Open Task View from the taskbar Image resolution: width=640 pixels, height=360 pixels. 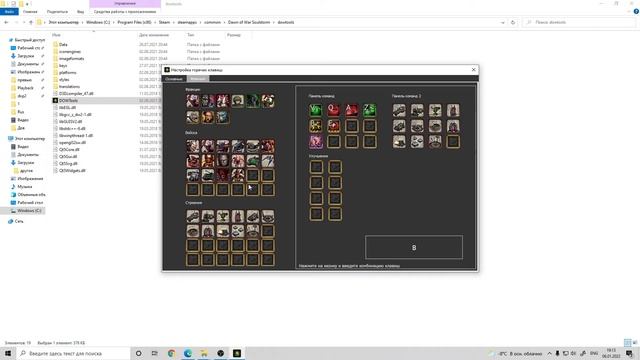click(155, 353)
